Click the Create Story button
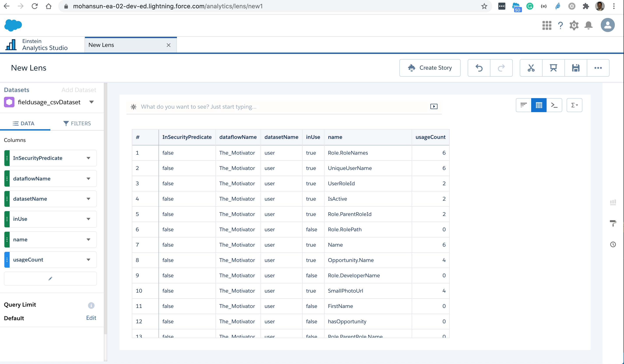 430,68
